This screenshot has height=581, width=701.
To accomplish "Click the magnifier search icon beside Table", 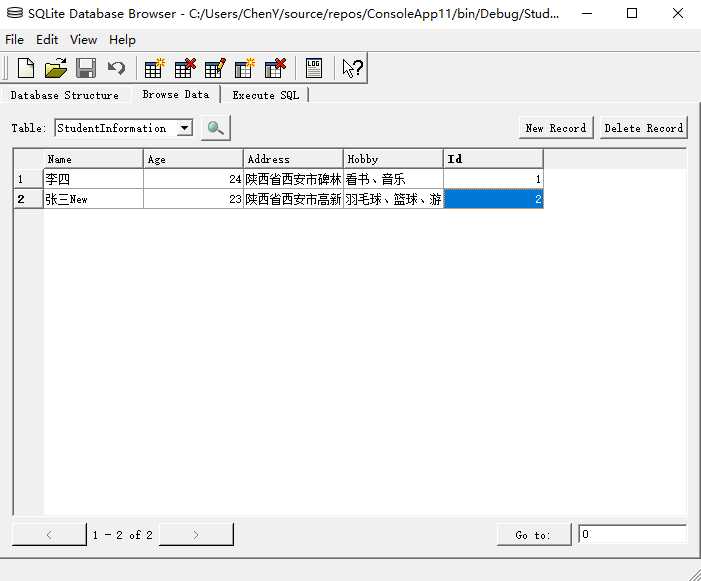I will [215, 128].
